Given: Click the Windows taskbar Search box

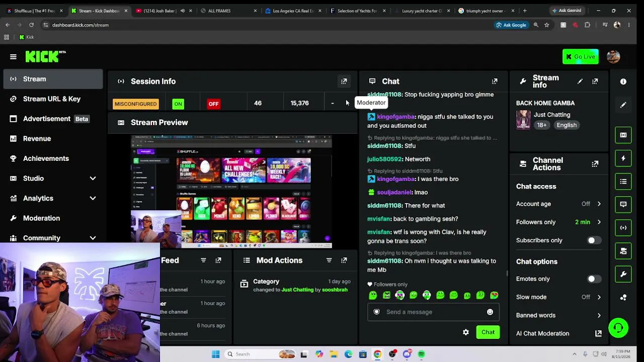Looking at the screenshot, I should [x=260, y=354].
